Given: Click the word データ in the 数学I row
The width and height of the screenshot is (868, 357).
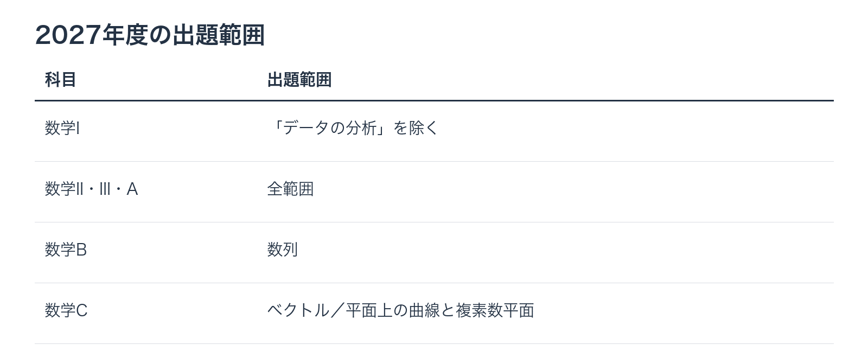Looking at the screenshot, I should click(x=305, y=128).
